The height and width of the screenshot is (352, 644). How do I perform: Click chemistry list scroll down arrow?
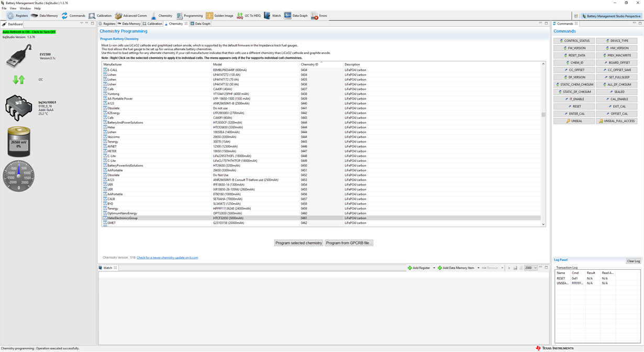(543, 224)
